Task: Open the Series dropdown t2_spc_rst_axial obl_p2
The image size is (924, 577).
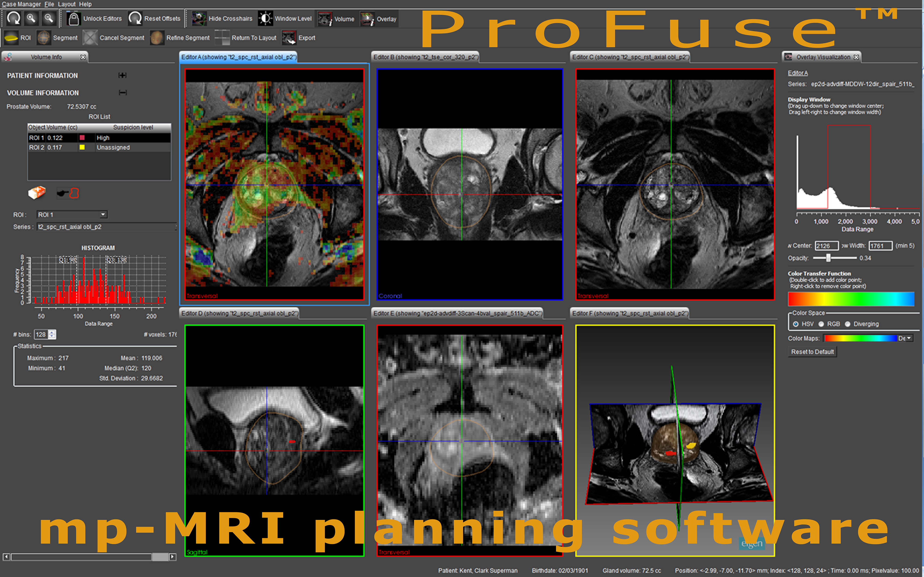Action: point(106,227)
